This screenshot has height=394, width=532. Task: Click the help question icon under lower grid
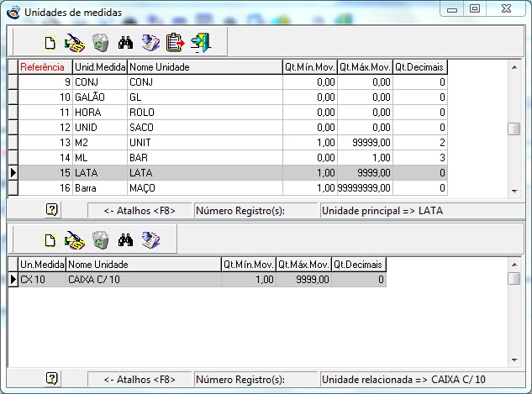click(x=52, y=378)
